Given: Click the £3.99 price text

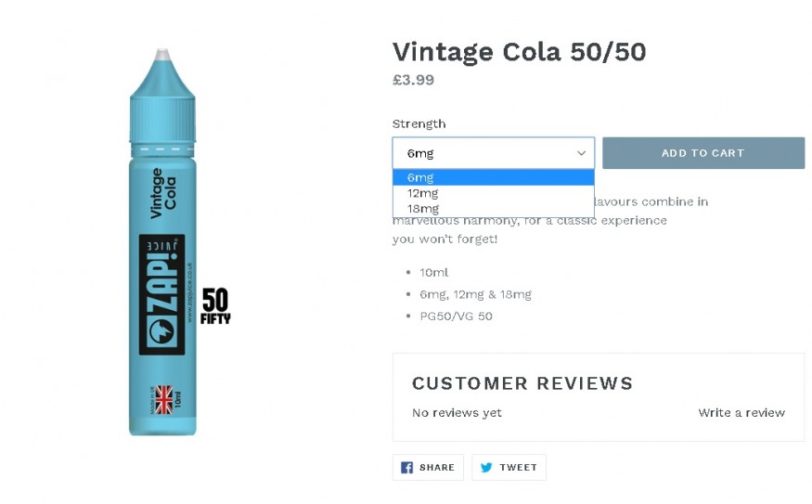Looking at the screenshot, I should 413,80.
